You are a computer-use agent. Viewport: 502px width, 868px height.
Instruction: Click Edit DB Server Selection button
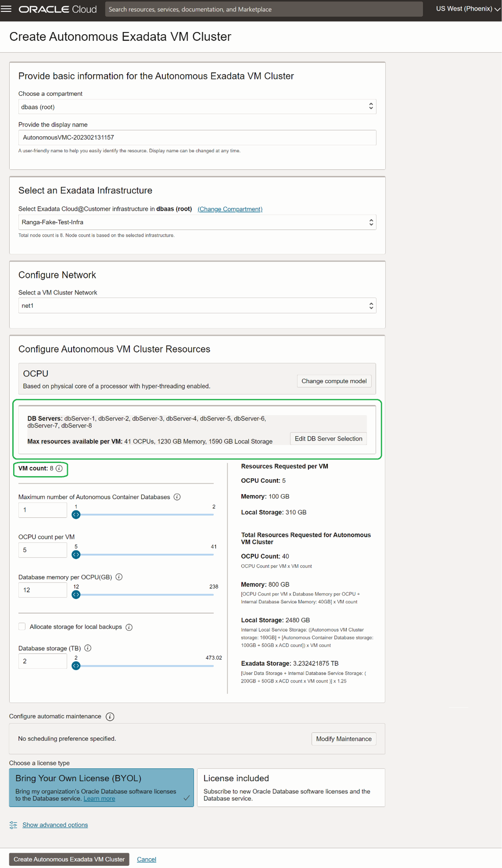pyautogui.click(x=328, y=439)
